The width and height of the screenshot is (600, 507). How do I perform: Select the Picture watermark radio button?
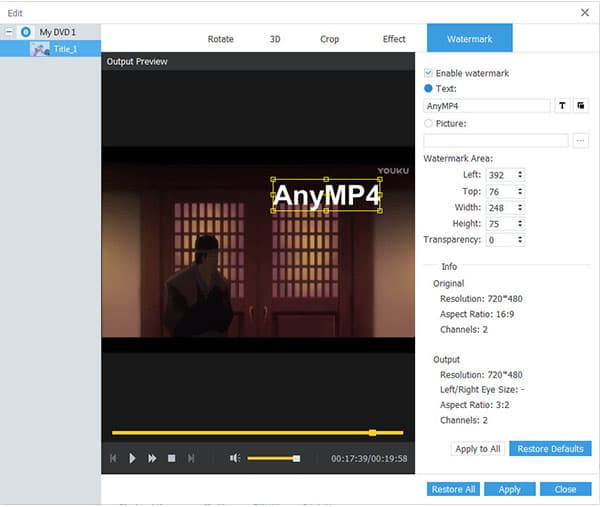[x=428, y=123]
